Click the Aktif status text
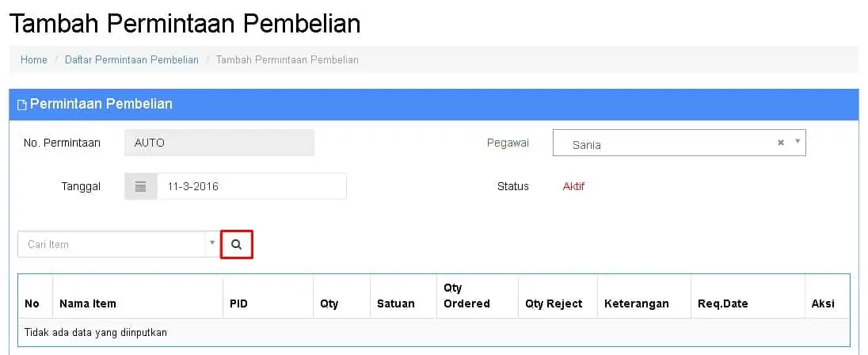868x355 pixels. [x=573, y=187]
